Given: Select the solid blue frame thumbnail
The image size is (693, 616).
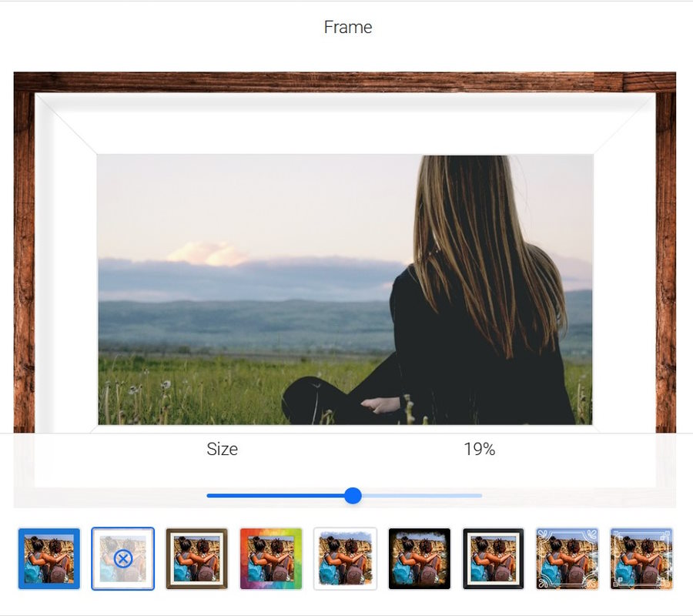Looking at the screenshot, I should (x=49, y=558).
